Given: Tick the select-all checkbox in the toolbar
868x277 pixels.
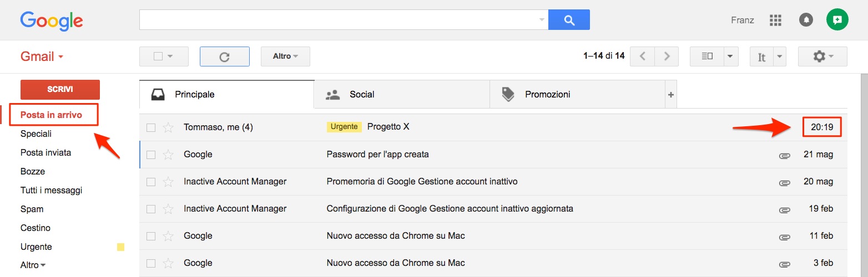Looking at the screenshot, I should coord(158,57).
